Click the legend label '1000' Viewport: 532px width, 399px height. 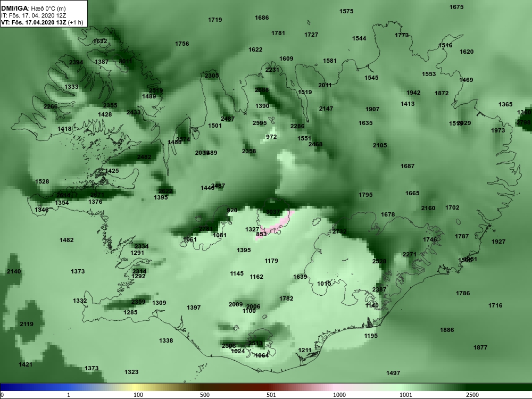339,395
